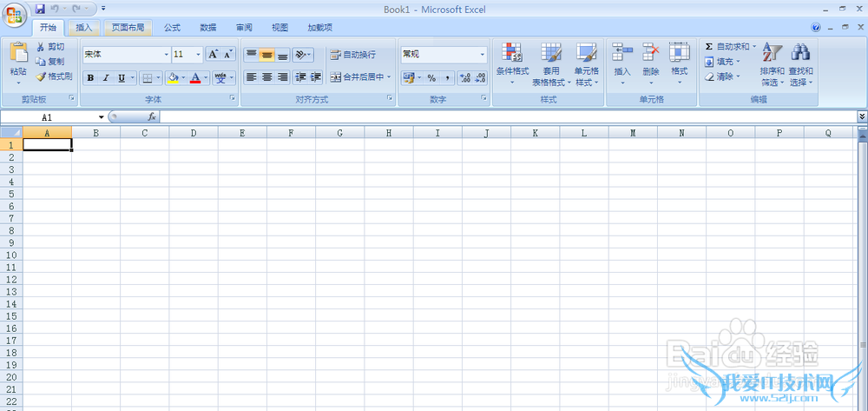Click the borders icon
This screenshot has height=411, width=868.
point(148,78)
